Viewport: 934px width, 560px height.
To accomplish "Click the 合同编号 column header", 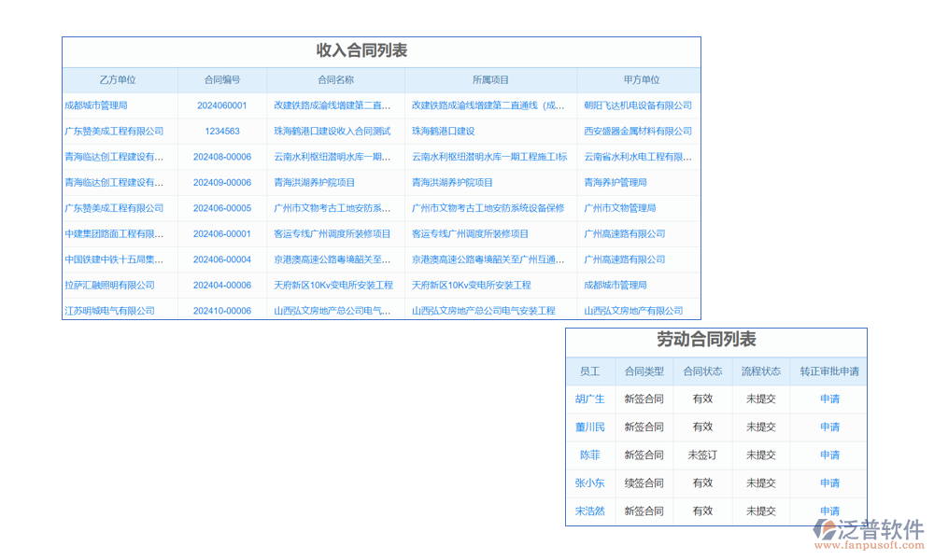I will 222,80.
